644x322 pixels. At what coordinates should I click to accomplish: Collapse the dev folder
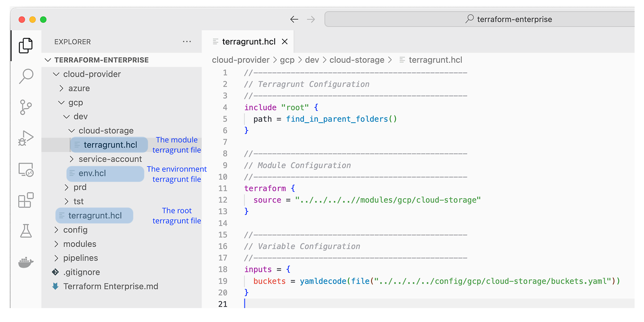(66, 117)
